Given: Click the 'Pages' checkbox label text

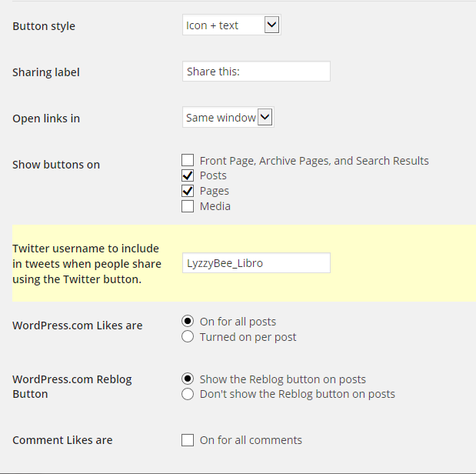Looking at the screenshot, I should (x=215, y=191).
